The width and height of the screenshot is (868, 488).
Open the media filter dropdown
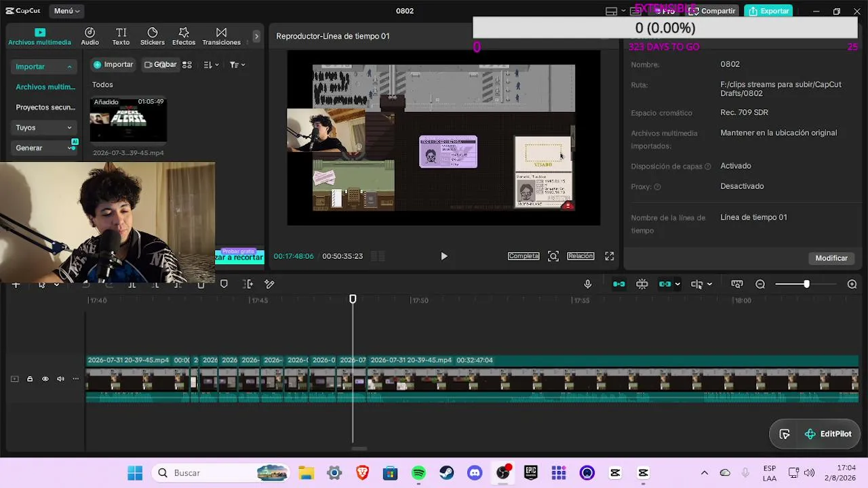[237, 65]
